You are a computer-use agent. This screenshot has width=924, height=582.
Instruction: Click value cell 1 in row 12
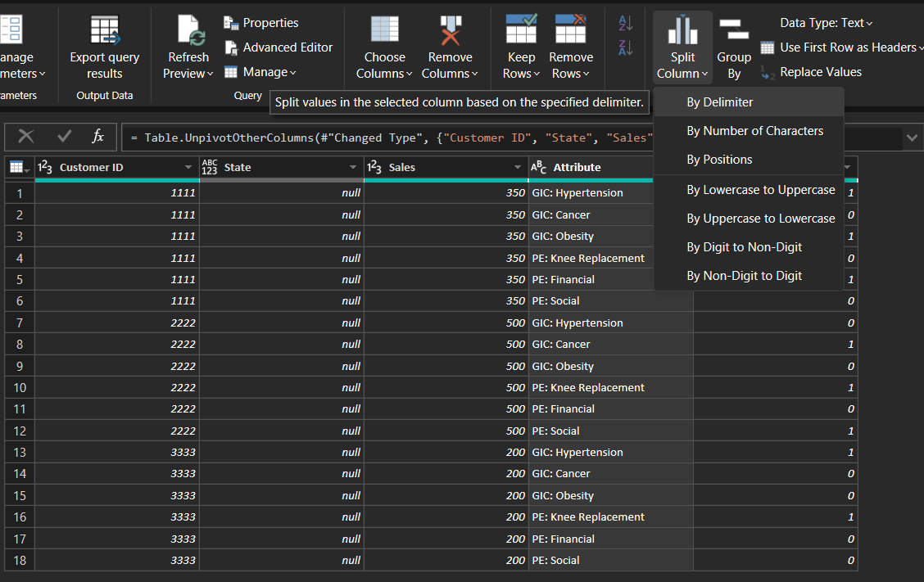pyautogui.click(x=776, y=431)
